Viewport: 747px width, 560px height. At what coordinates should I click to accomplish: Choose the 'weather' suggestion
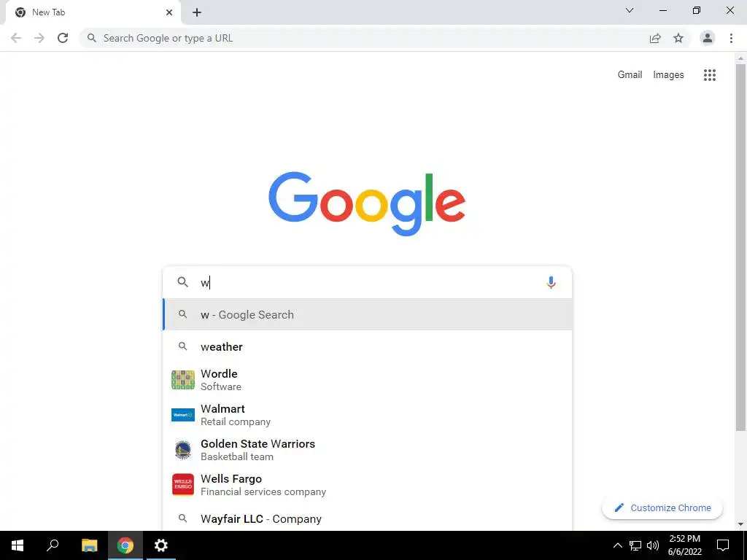pyautogui.click(x=368, y=346)
